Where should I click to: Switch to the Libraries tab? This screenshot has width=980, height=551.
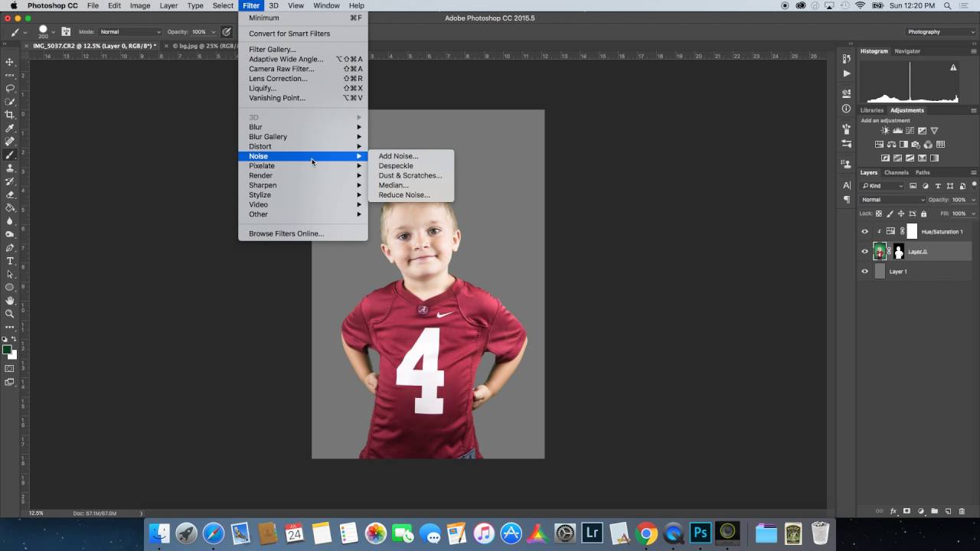click(x=871, y=110)
